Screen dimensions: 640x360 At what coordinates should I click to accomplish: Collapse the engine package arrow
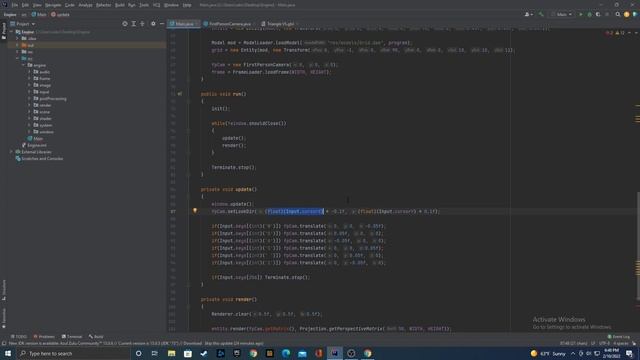(23, 65)
